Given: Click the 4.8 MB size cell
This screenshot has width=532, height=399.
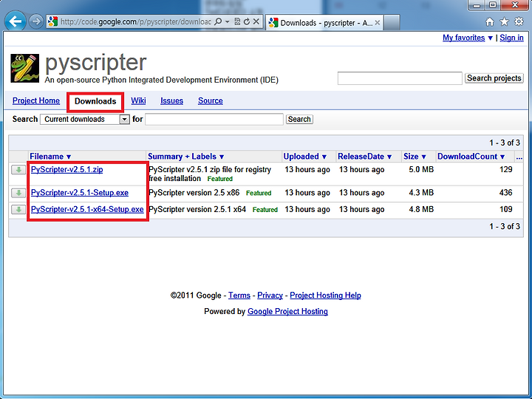Looking at the screenshot, I should click(421, 209).
